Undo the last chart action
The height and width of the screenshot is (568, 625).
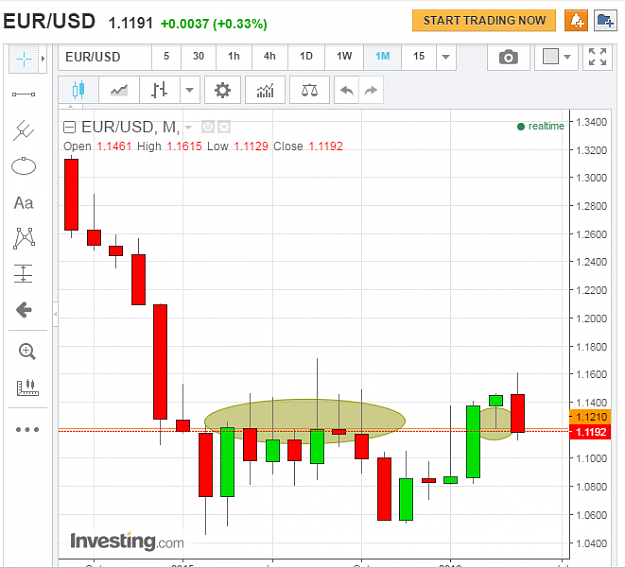click(347, 90)
